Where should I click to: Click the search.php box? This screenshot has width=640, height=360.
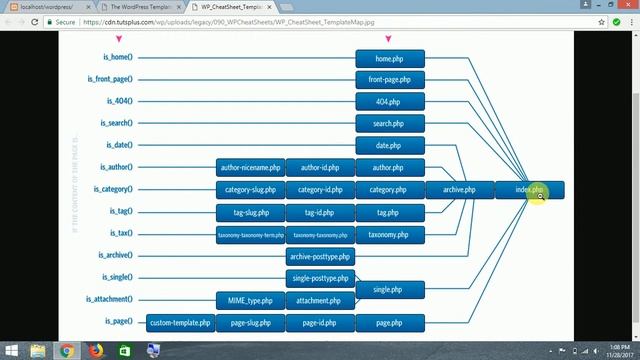tap(390, 124)
